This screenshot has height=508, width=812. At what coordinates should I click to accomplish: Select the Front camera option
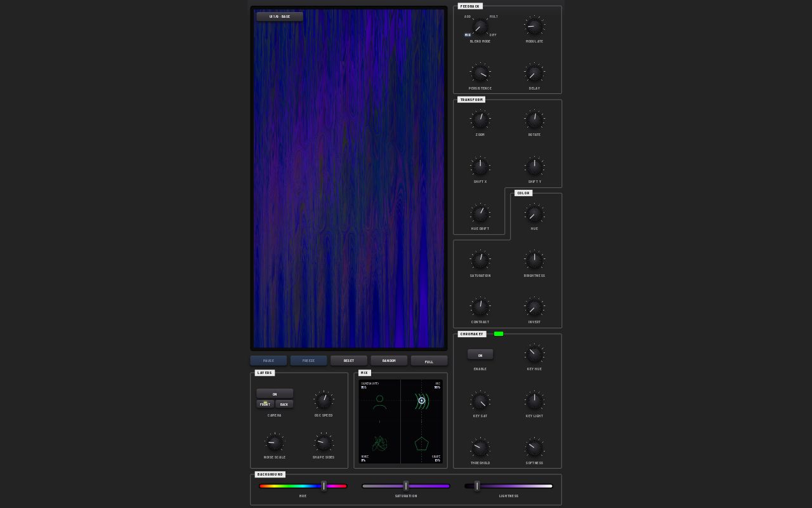[265, 404]
